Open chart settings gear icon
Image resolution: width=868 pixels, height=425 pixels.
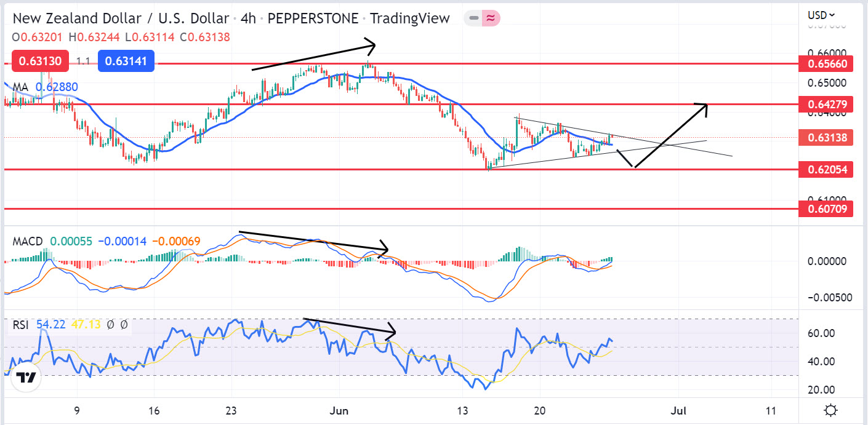(830, 410)
